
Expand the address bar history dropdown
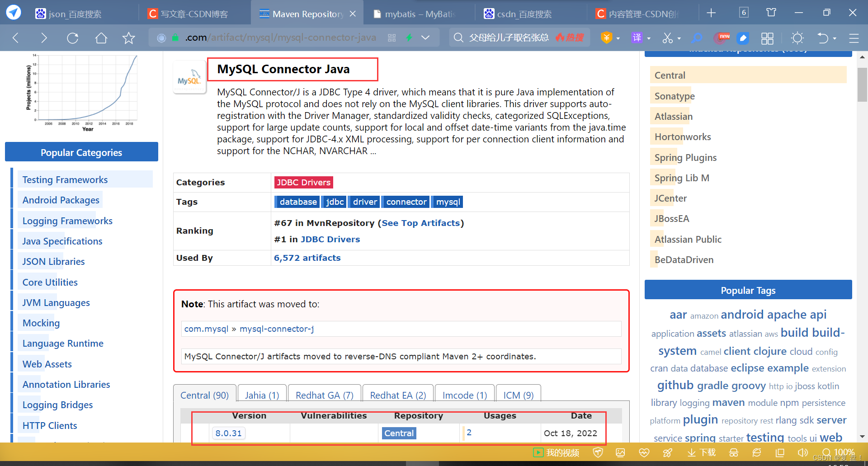point(425,38)
